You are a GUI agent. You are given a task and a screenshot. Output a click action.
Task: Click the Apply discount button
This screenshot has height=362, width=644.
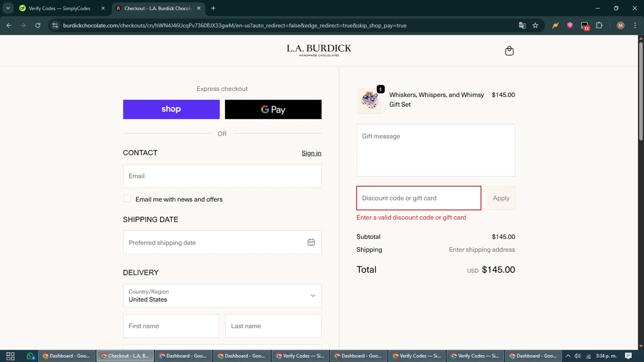point(501,198)
